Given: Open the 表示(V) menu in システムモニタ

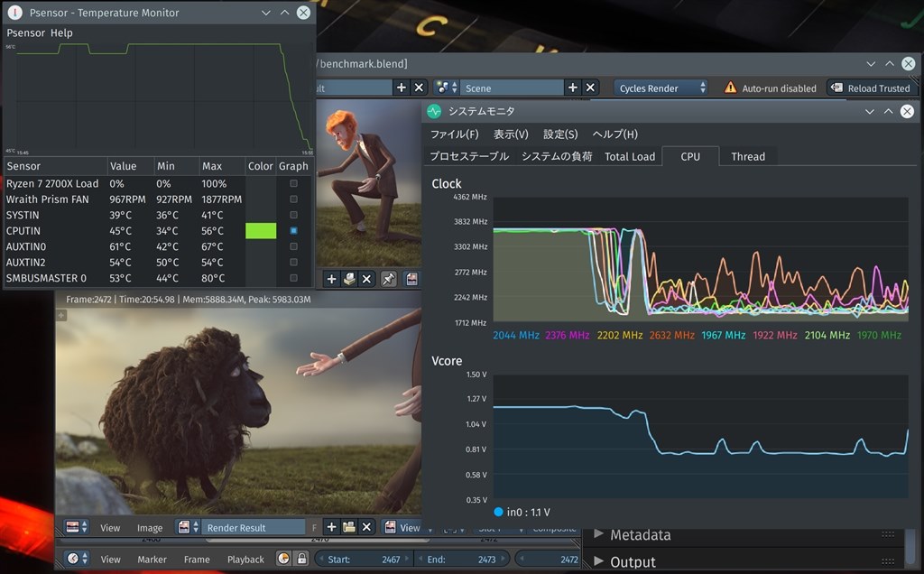Looking at the screenshot, I should (511, 134).
